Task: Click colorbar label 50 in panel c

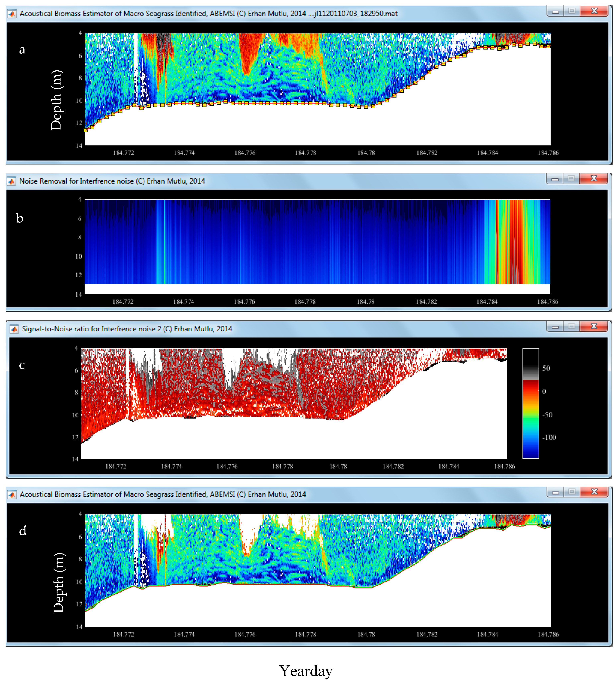Action: (x=546, y=368)
